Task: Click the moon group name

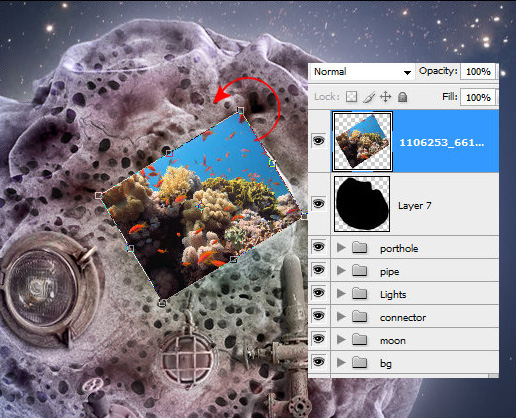Action: tap(393, 341)
